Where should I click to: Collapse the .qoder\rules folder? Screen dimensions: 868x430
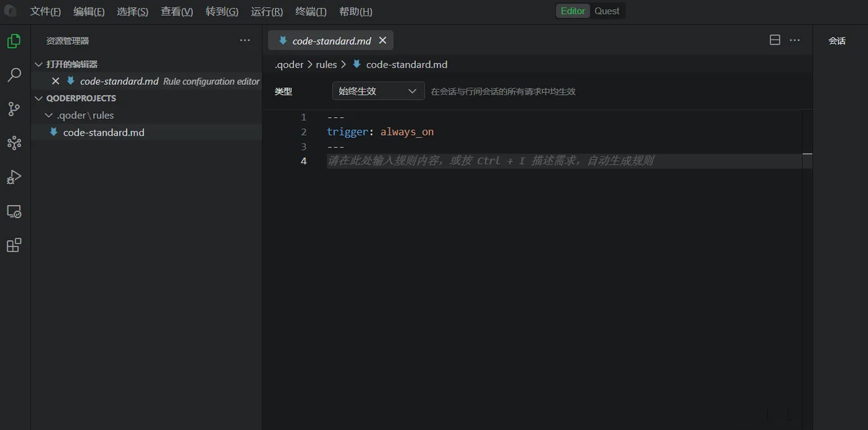(x=48, y=115)
